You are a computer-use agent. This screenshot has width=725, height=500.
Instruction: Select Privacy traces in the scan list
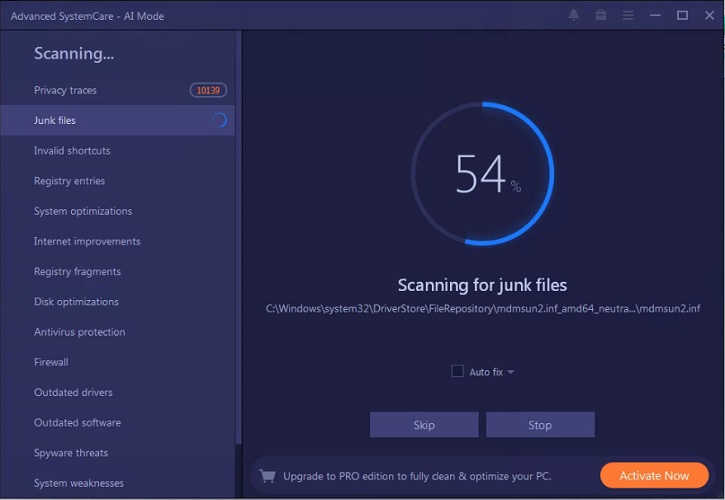65,91
